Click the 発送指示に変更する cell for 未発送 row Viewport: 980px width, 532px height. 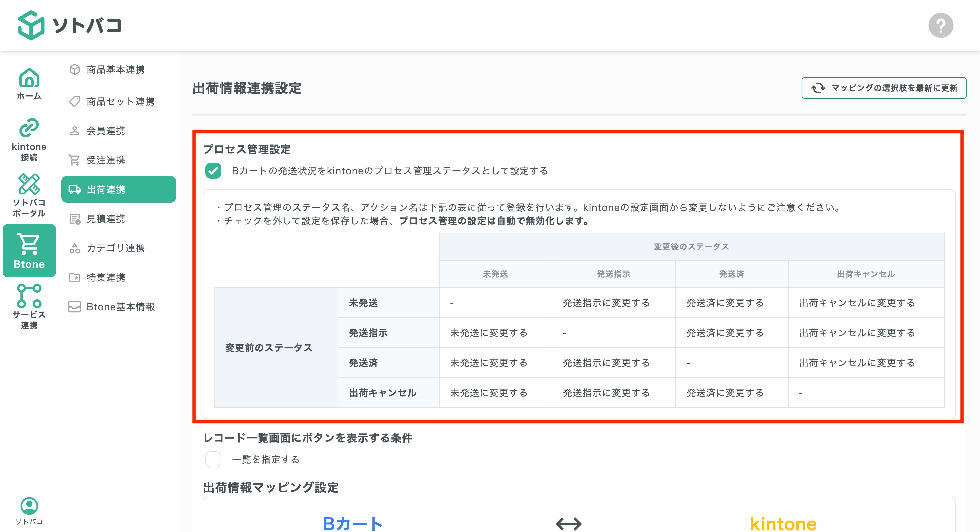[x=606, y=303]
